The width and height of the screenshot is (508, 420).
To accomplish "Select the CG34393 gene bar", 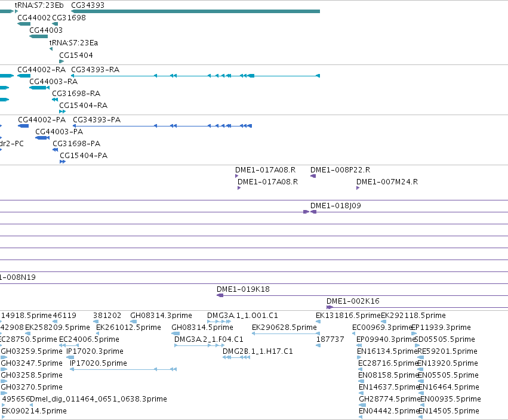I will (195, 11).
